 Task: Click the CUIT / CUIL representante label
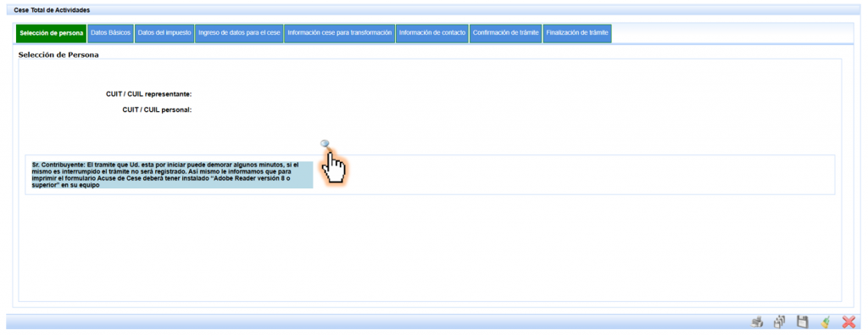point(149,94)
